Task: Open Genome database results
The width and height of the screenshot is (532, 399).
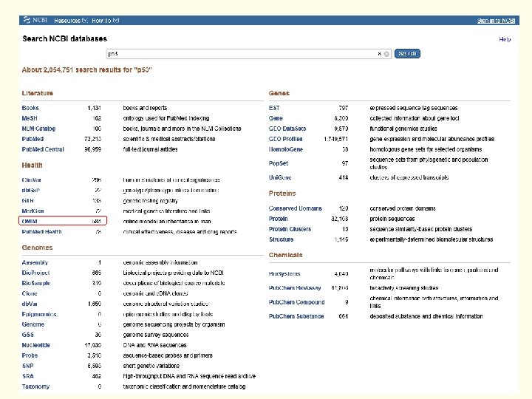Action: pos(33,324)
